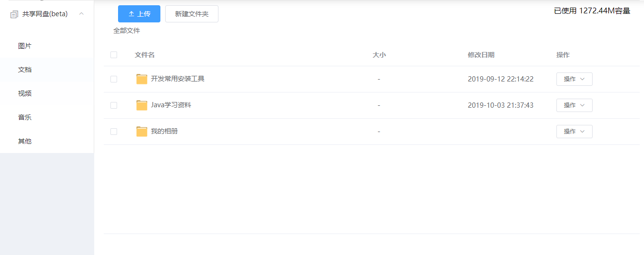Open 操作 dropdown for 我的相册
This screenshot has width=644, height=255.
pyautogui.click(x=575, y=132)
